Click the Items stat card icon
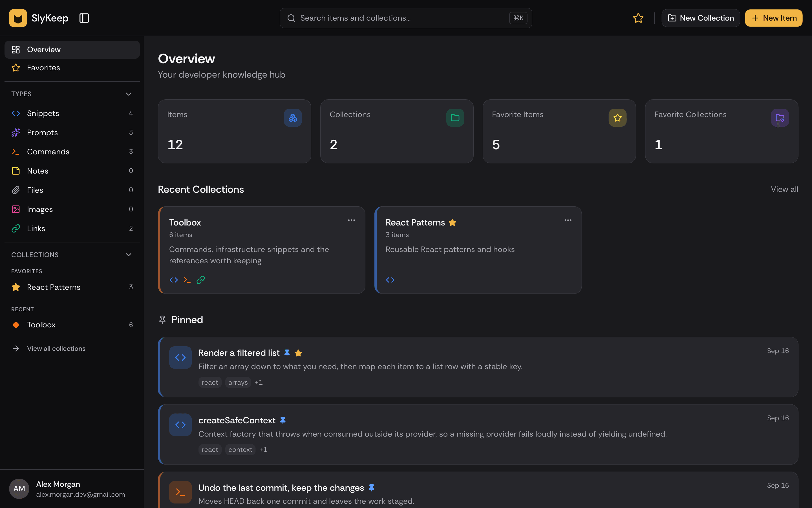Viewport: 812px width, 508px height. [293, 118]
